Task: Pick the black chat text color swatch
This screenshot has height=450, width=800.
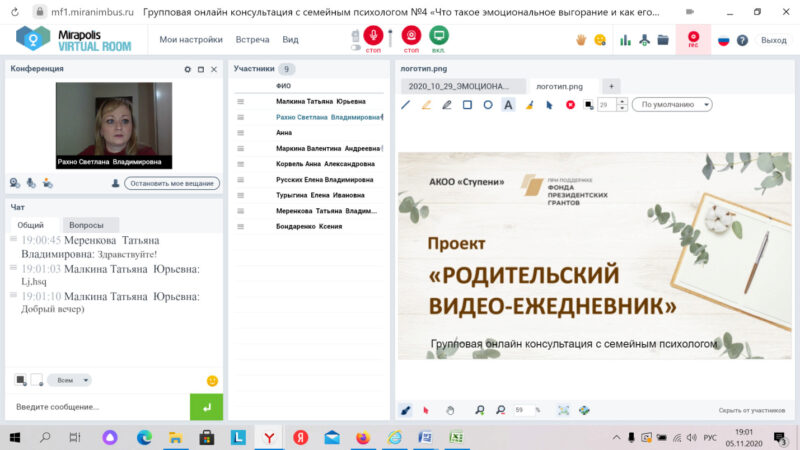Action: 21,380
